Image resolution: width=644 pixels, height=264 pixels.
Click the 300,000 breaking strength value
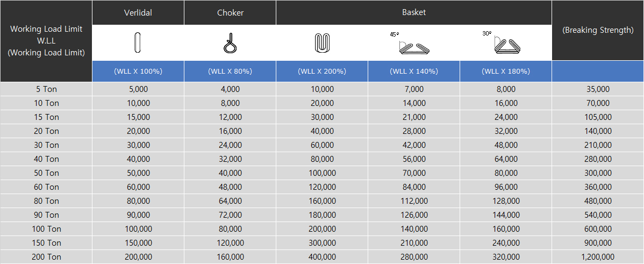(598, 173)
